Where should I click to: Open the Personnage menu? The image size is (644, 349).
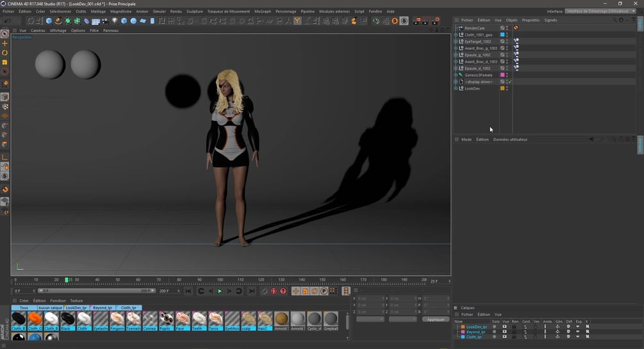tap(285, 12)
